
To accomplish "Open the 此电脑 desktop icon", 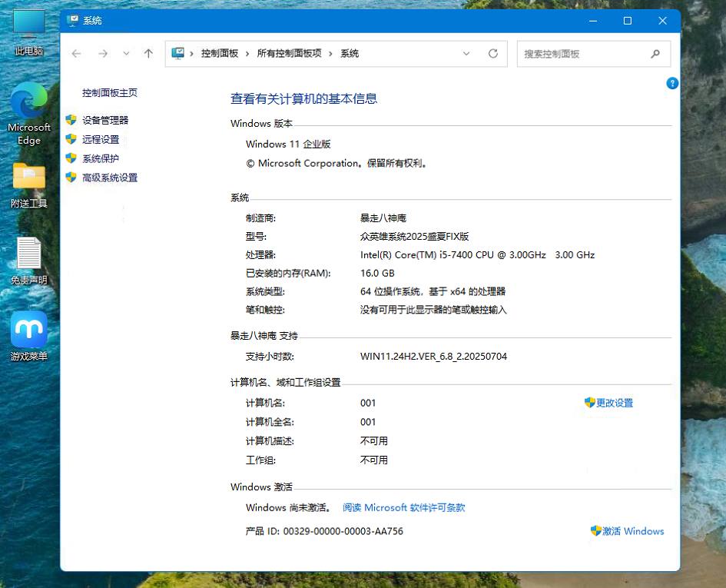I will [x=28, y=32].
